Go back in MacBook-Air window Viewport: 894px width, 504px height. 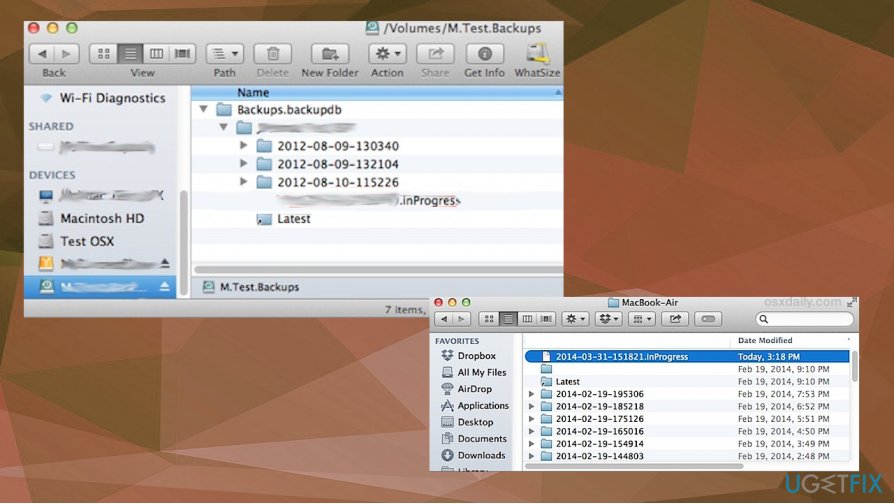coord(444,319)
